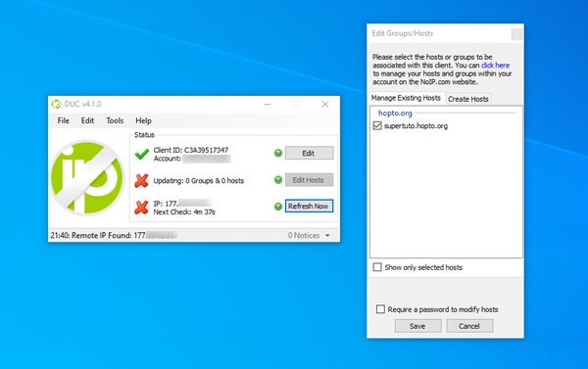The image size is (588, 369).
Task: Click the DUC title bar app icon
Action: click(x=56, y=104)
